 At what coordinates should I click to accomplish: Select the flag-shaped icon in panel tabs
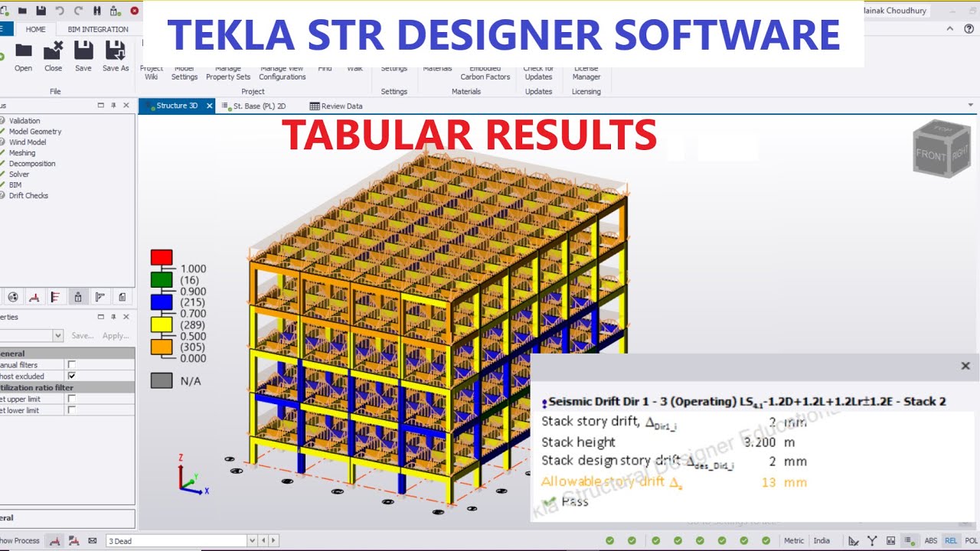(x=100, y=297)
